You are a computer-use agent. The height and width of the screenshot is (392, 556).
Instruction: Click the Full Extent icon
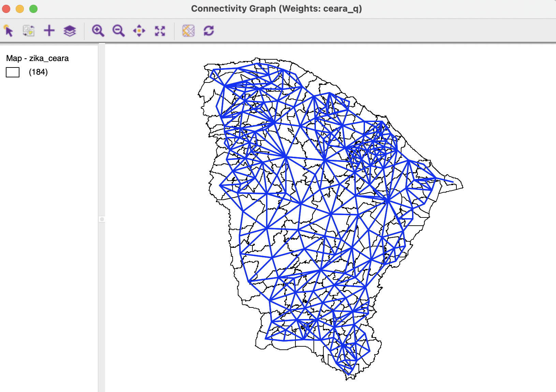(160, 31)
